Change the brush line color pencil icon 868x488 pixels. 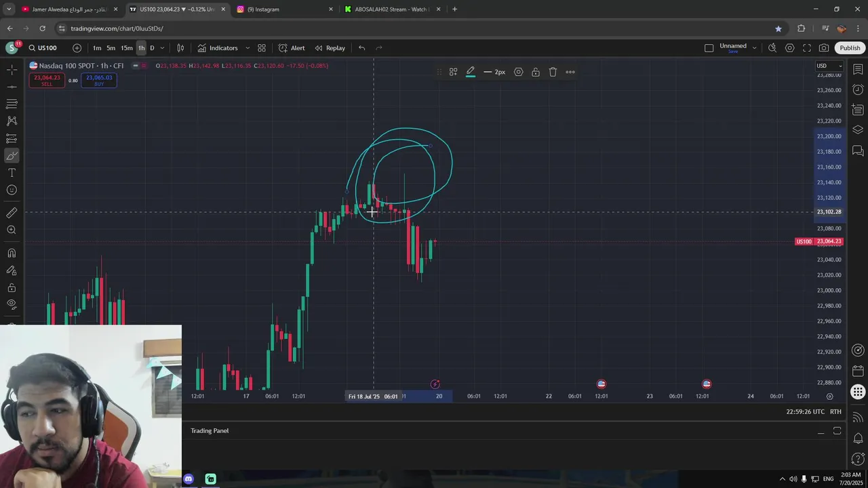click(x=470, y=72)
